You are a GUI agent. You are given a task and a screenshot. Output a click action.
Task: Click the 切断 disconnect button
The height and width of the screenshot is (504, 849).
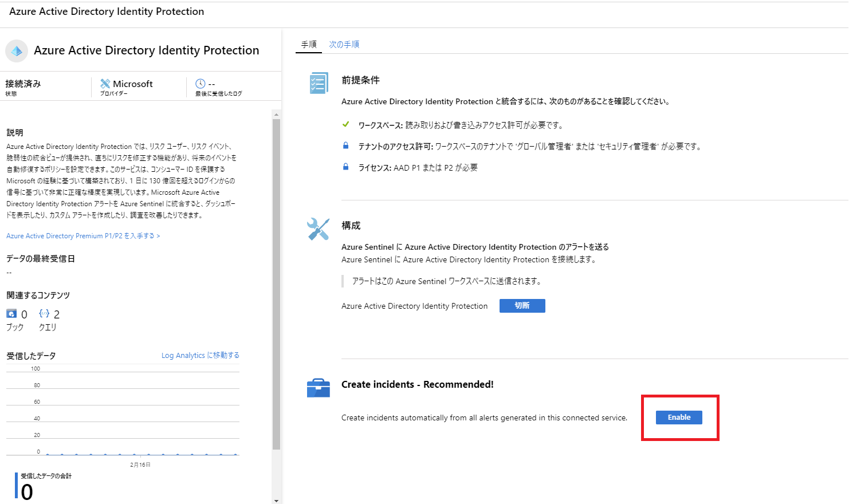point(522,306)
